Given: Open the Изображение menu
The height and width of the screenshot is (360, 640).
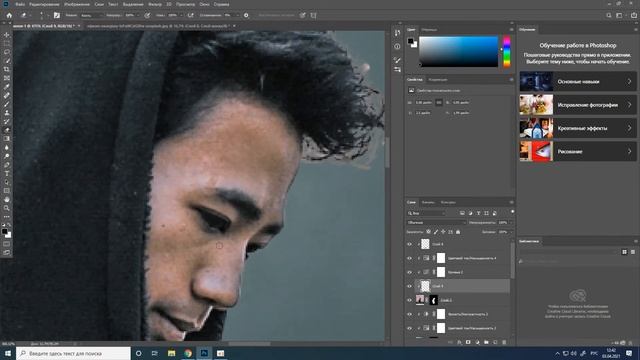Looking at the screenshot, I should click(x=77, y=4).
